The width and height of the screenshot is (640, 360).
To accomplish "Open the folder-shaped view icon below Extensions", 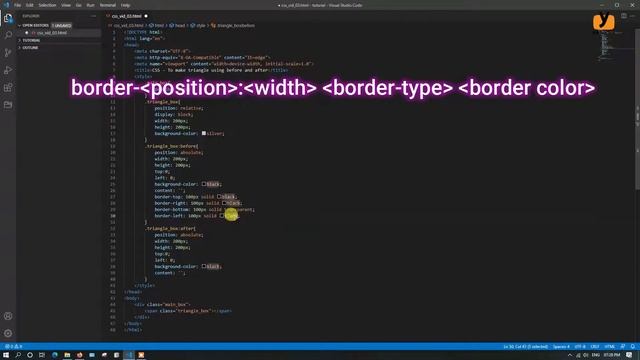I will pyautogui.click(x=8, y=105).
